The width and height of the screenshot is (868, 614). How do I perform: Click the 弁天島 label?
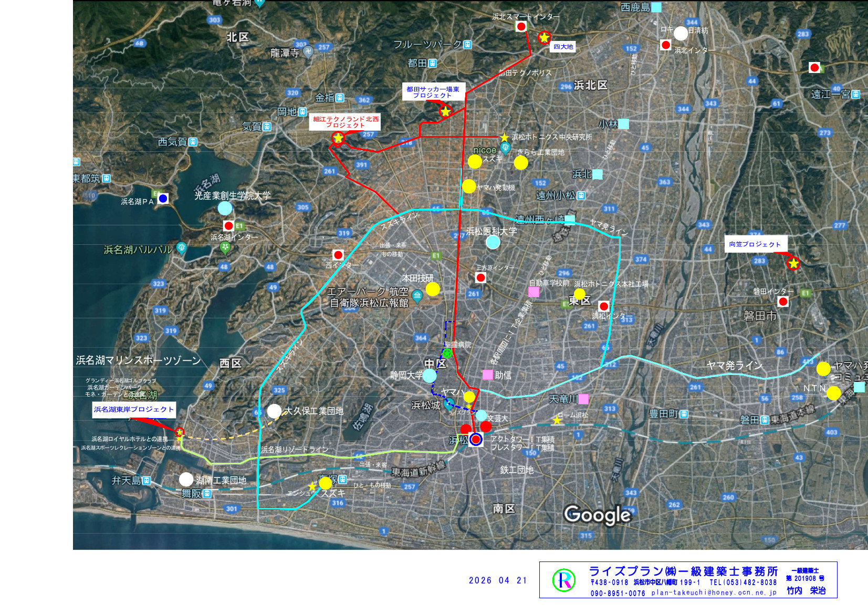[126, 480]
